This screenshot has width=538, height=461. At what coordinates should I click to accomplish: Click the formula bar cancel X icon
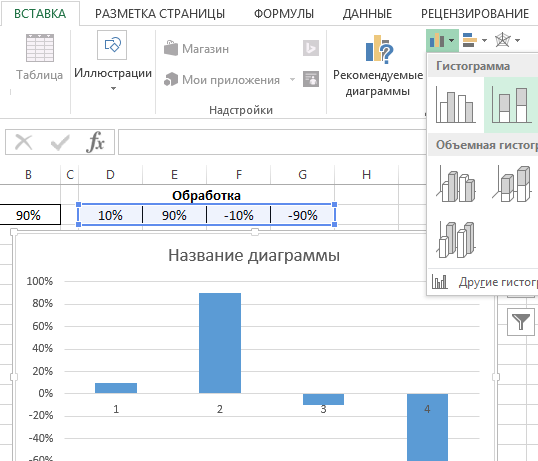[24, 142]
